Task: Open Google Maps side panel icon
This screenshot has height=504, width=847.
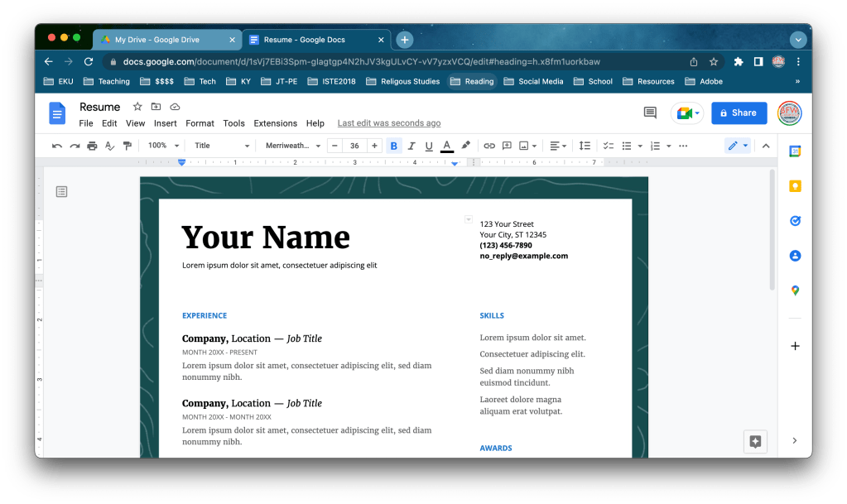Action: 795,290
